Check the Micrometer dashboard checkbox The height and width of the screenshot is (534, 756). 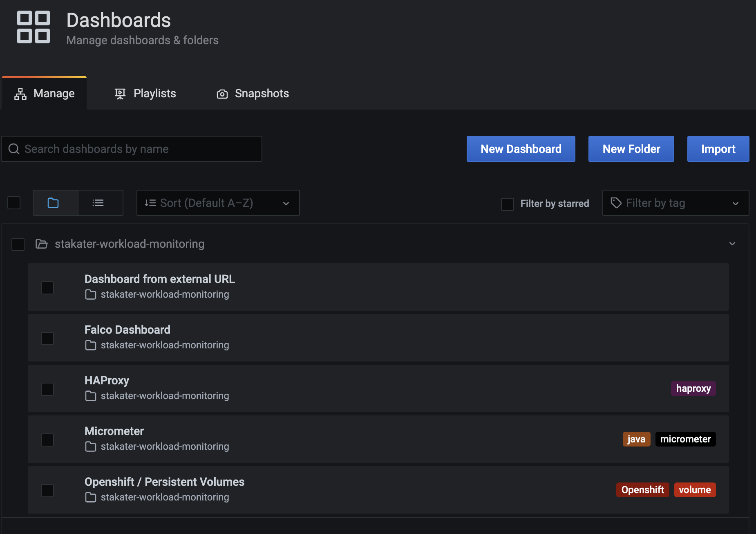[x=47, y=440]
